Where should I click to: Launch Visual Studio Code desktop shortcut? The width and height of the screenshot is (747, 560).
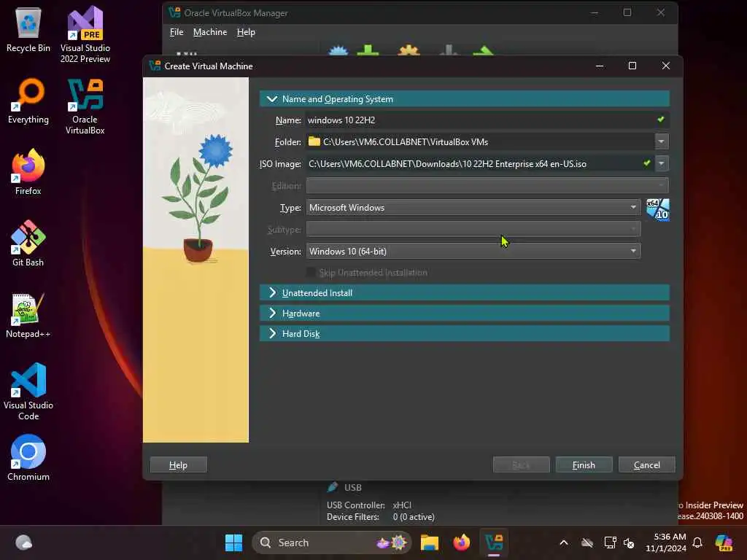(x=28, y=392)
